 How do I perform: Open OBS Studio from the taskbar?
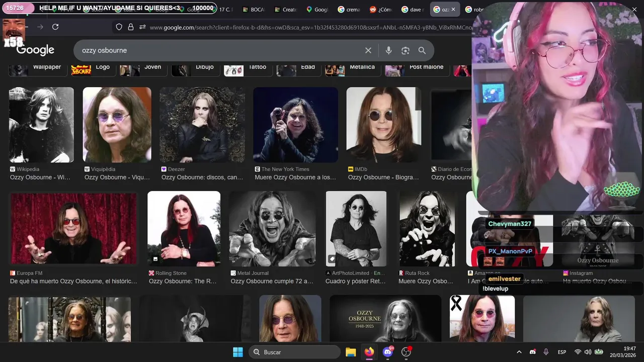pyautogui.click(x=407, y=352)
